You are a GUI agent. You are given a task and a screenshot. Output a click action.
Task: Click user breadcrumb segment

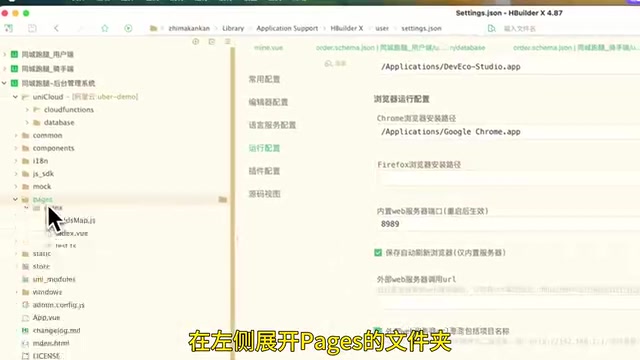click(x=382, y=28)
